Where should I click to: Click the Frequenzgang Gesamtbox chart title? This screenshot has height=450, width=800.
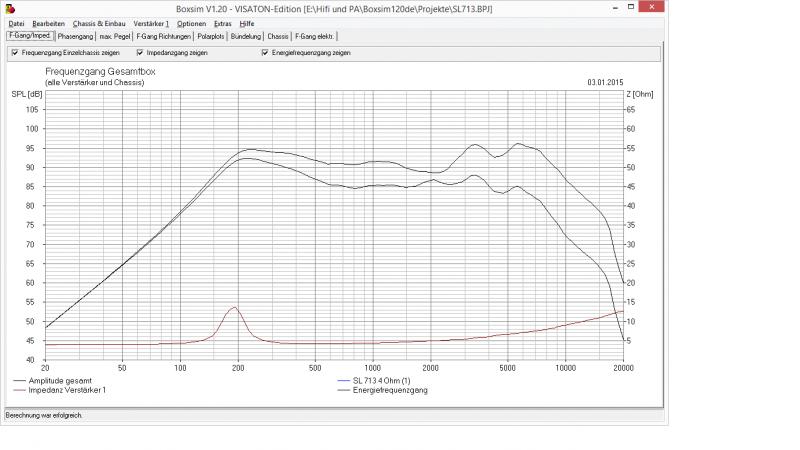pyautogui.click(x=100, y=71)
